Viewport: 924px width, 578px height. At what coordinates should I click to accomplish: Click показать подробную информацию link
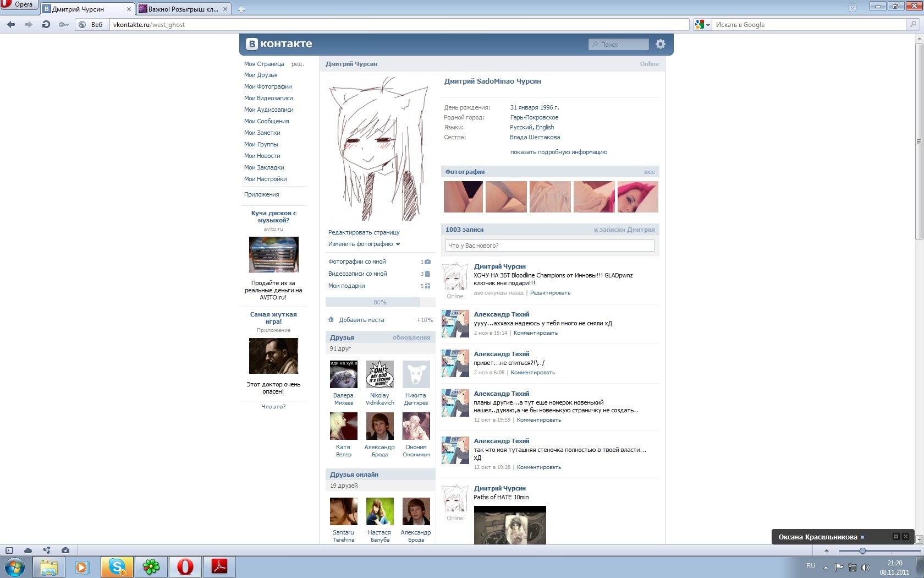coord(558,152)
